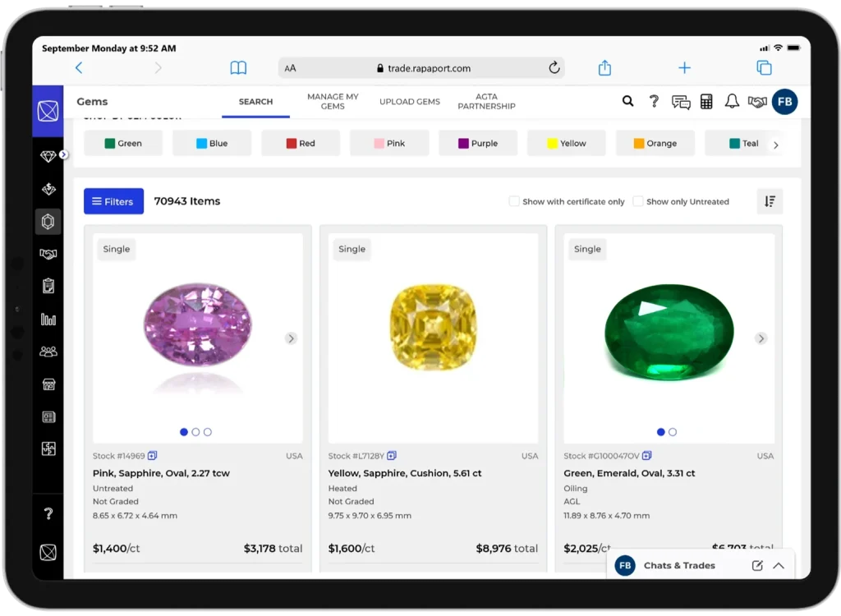Open the Pink, Sapphire, Oval, 2.27 tcw listing
841x616 pixels.
pyautogui.click(x=161, y=473)
